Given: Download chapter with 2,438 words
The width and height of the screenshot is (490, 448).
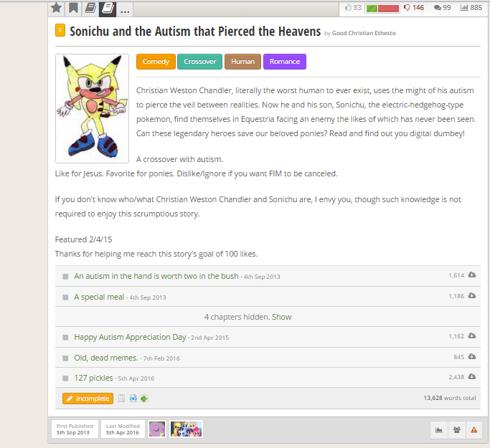Looking at the screenshot, I should pyautogui.click(x=472, y=377).
